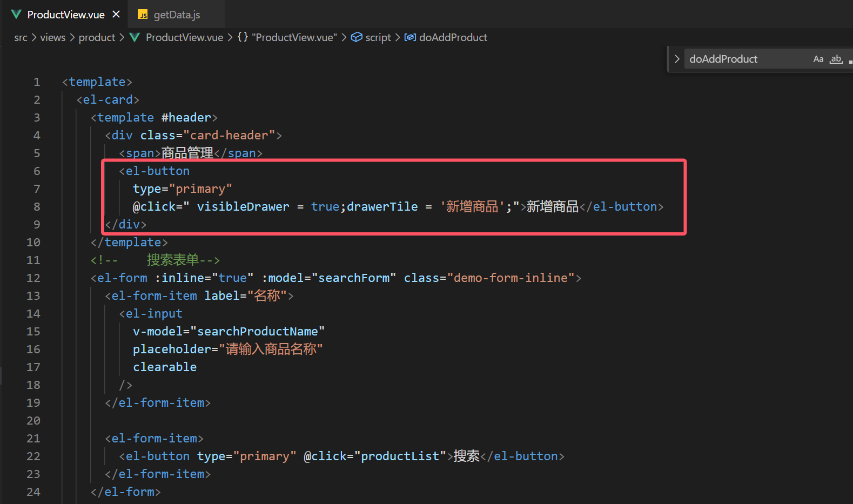
Task: Click the "ProductView.vue" object breadcrumb
Action: click(x=294, y=37)
